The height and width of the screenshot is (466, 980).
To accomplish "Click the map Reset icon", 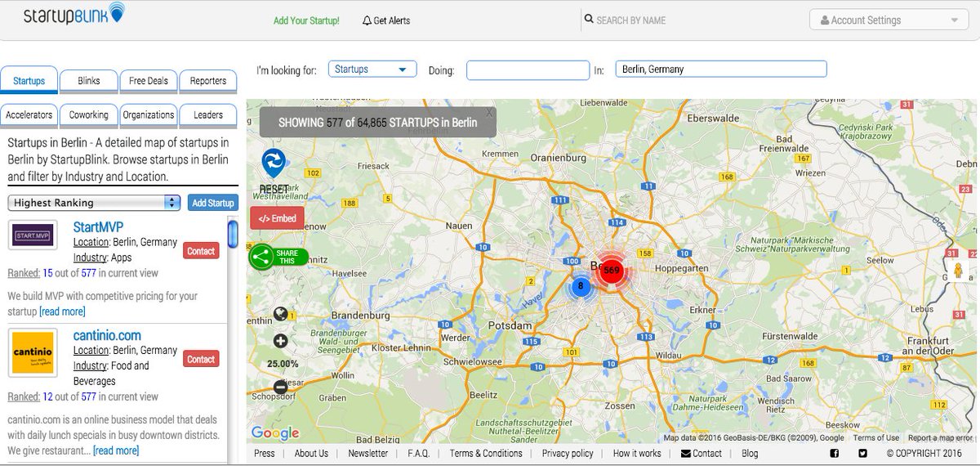I will [274, 163].
